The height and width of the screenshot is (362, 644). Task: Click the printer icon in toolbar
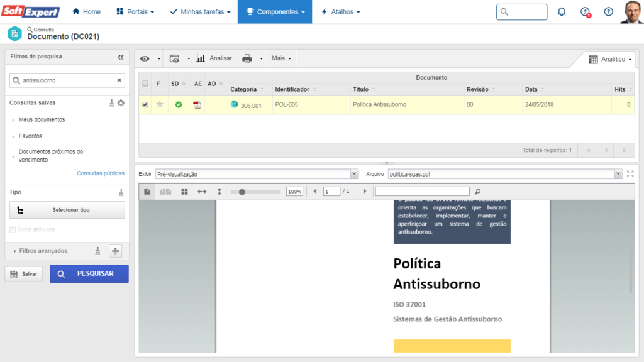click(247, 58)
